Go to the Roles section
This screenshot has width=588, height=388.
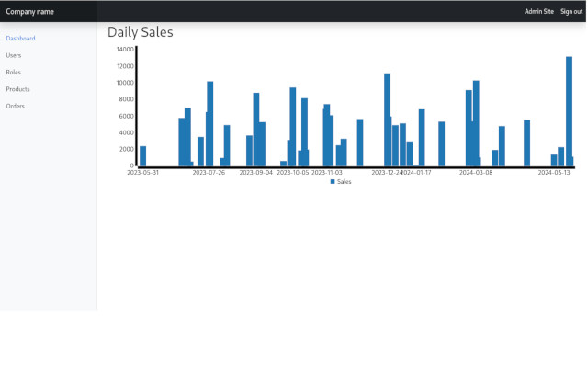(x=14, y=72)
